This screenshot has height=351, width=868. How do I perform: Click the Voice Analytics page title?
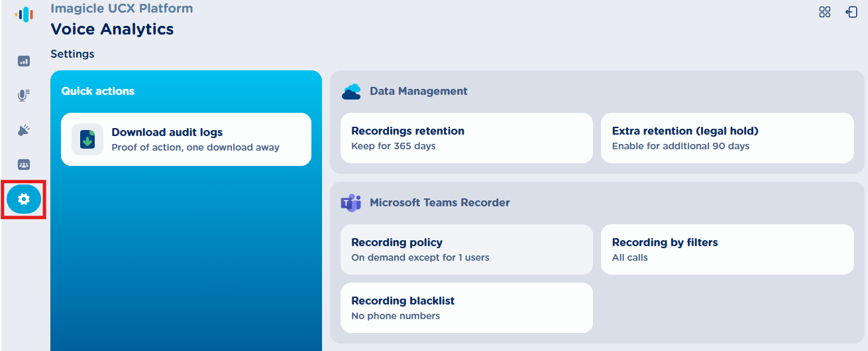112,29
